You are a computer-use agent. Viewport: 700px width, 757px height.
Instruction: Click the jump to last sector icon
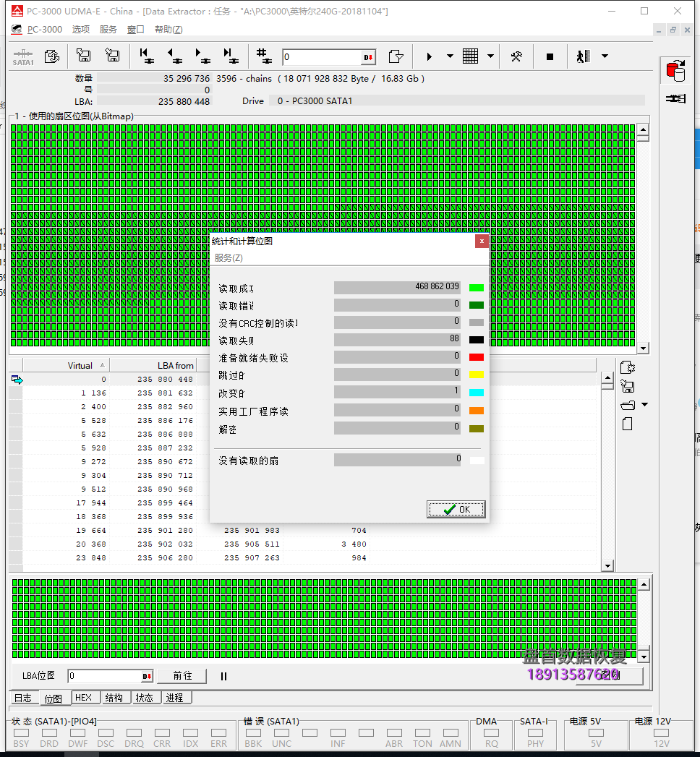click(228, 56)
